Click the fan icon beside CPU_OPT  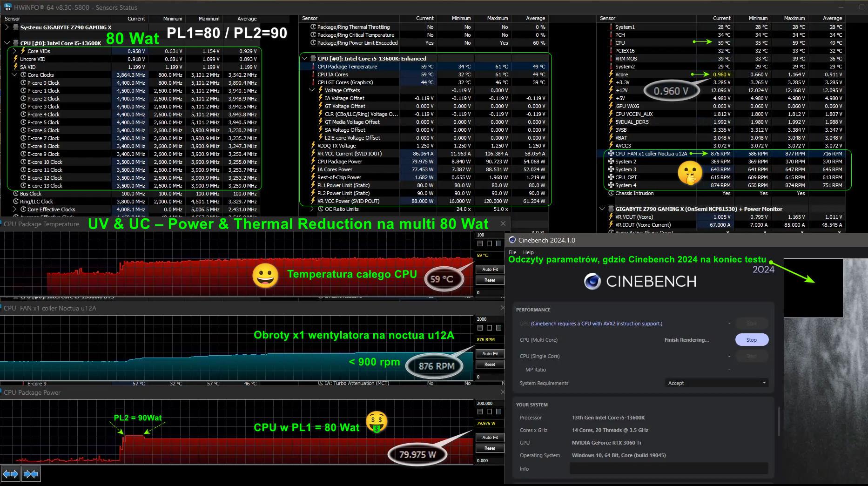tap(611, 177)
